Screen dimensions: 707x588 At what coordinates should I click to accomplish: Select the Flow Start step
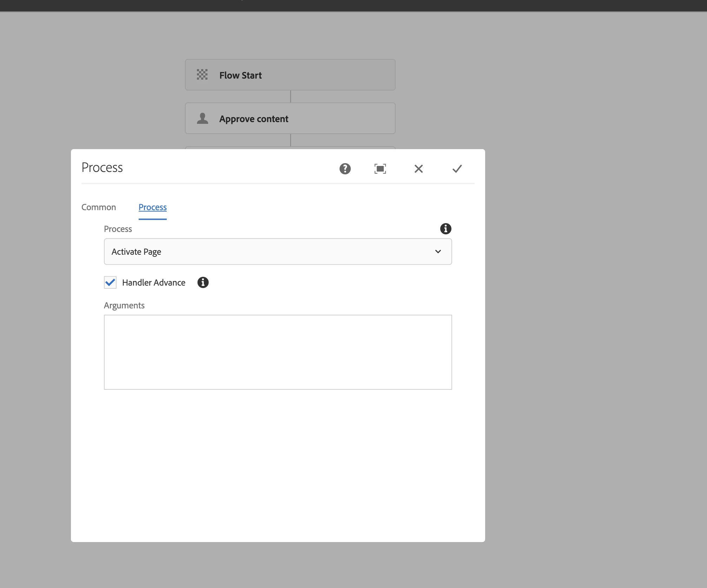(290, 75)
